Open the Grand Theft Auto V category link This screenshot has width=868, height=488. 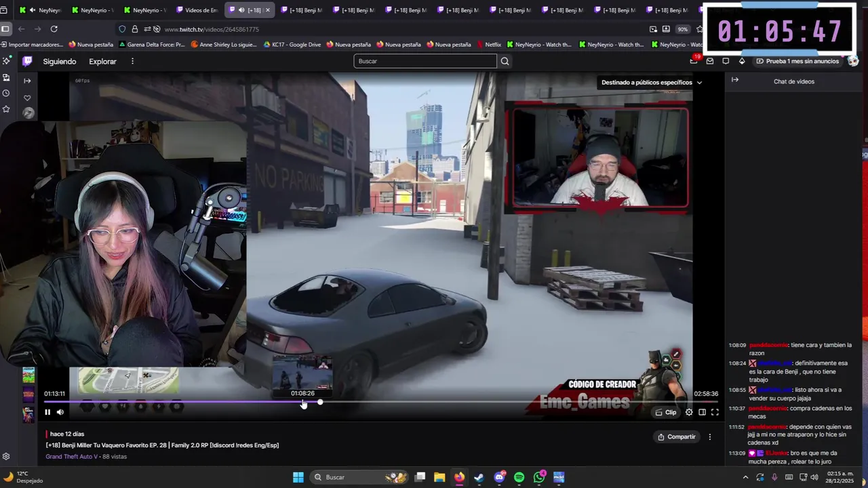coord(72,457)
